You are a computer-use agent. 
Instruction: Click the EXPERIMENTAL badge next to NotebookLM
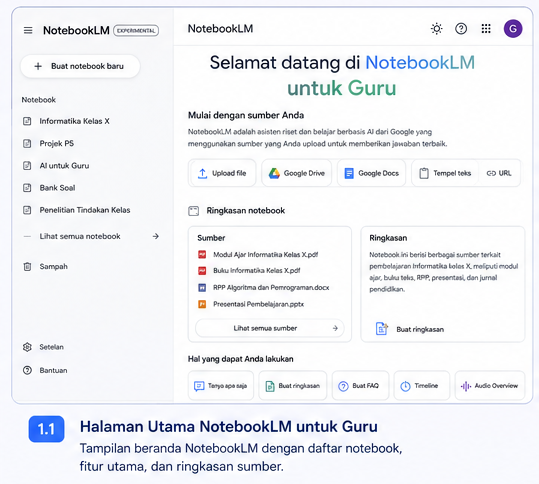[136, 31]
